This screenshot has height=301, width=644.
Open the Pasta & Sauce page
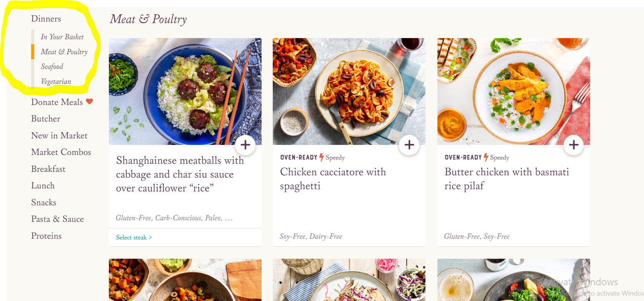[x=57, y=219]
